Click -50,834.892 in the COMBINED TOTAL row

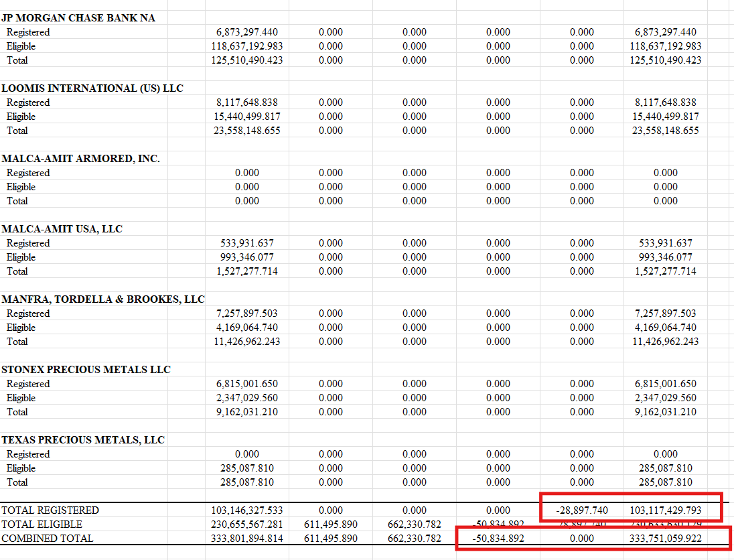498,538
